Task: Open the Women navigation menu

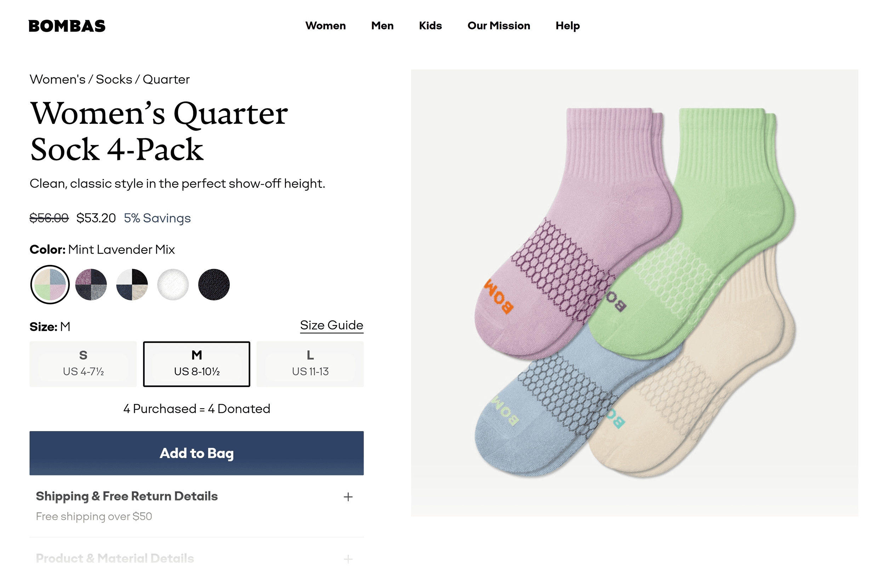Action: click(325, 25)
